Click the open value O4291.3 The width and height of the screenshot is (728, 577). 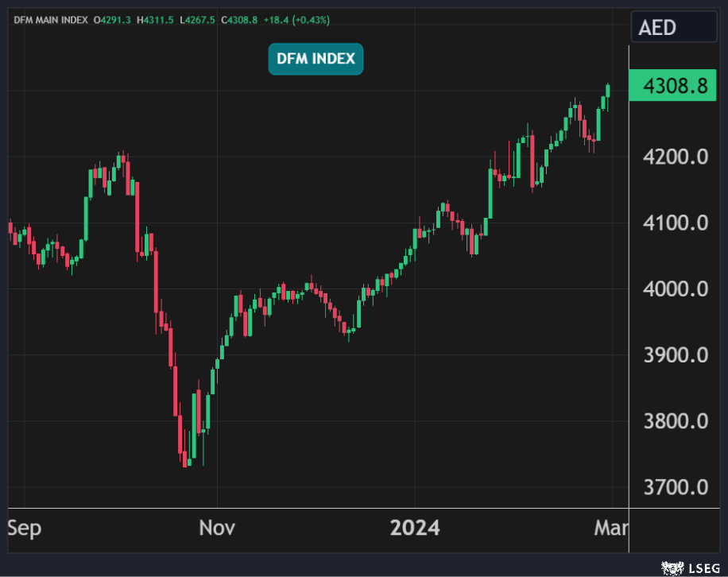[x=113, y=19]
